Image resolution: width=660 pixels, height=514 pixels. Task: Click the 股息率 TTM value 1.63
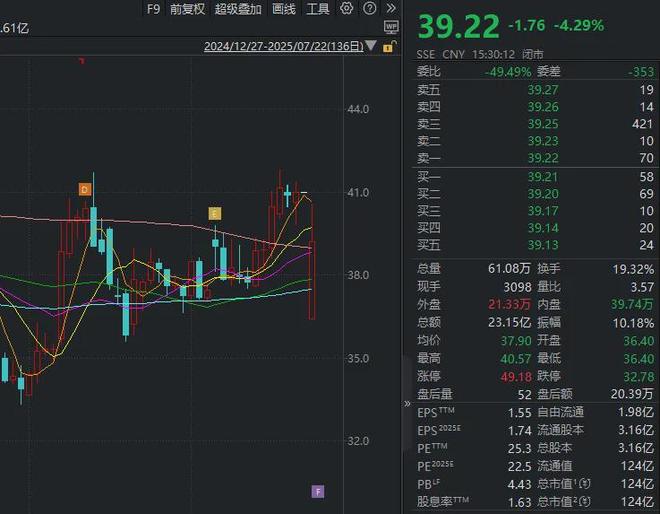(x=520, y=502)
